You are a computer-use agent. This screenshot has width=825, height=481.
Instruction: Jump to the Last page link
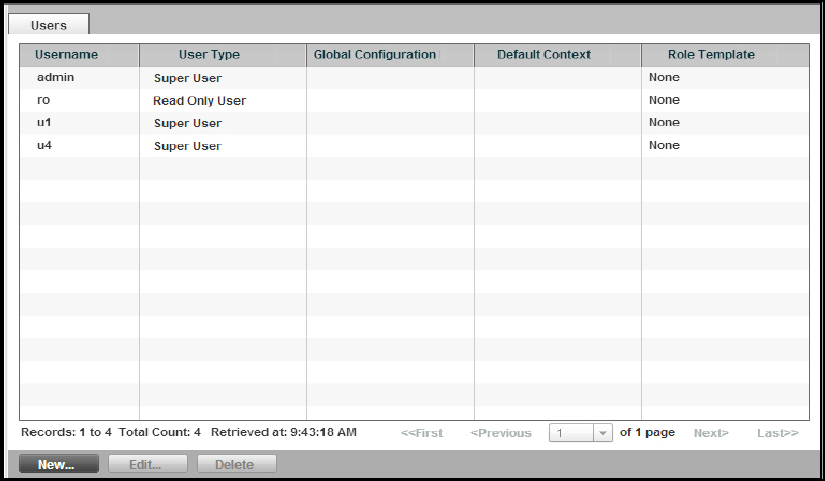[x=777, y=433]
